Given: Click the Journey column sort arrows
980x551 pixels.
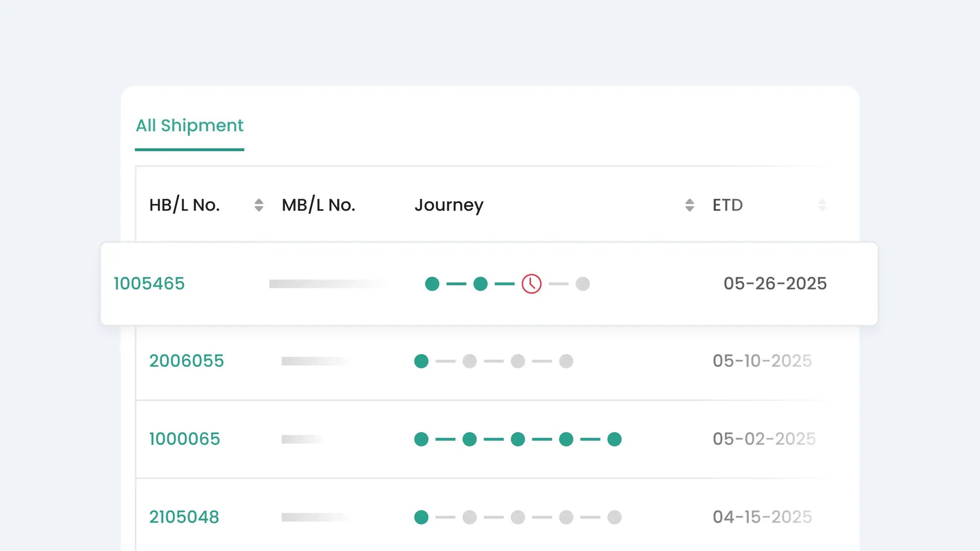Looking at the screenshot, I should click(x=689, y=205).
